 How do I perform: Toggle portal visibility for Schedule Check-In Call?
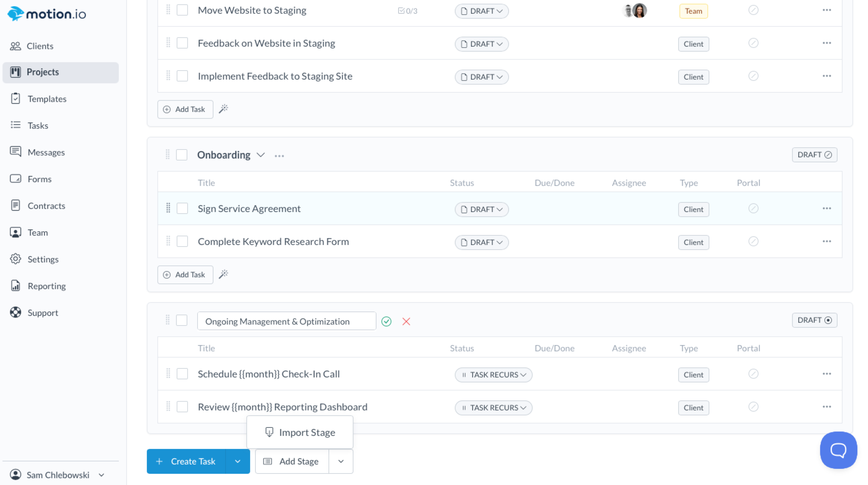(753, 374)
